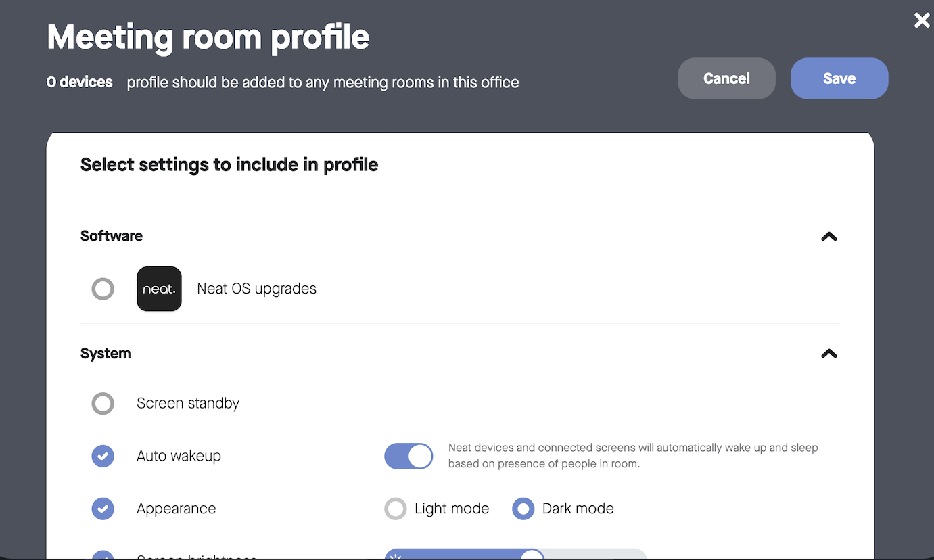
Task: Collapse the Software section chevron
Action: click(x=828, y=237)
